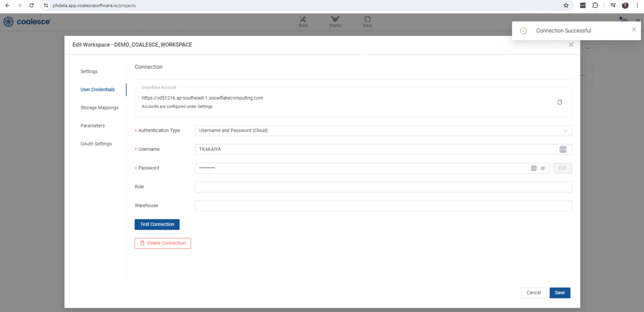Click the dark extension icon beside star

(583, 5)
